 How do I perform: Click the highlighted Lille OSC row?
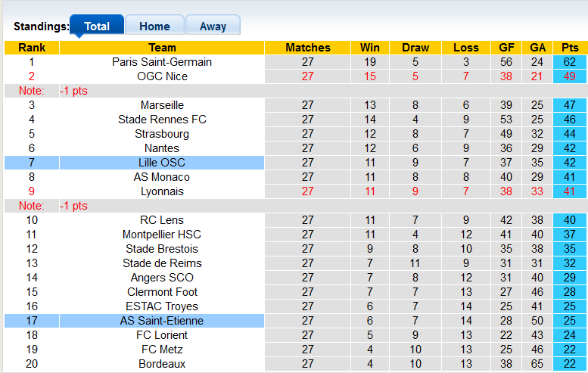pyautogui.click(x=162, y=163)
